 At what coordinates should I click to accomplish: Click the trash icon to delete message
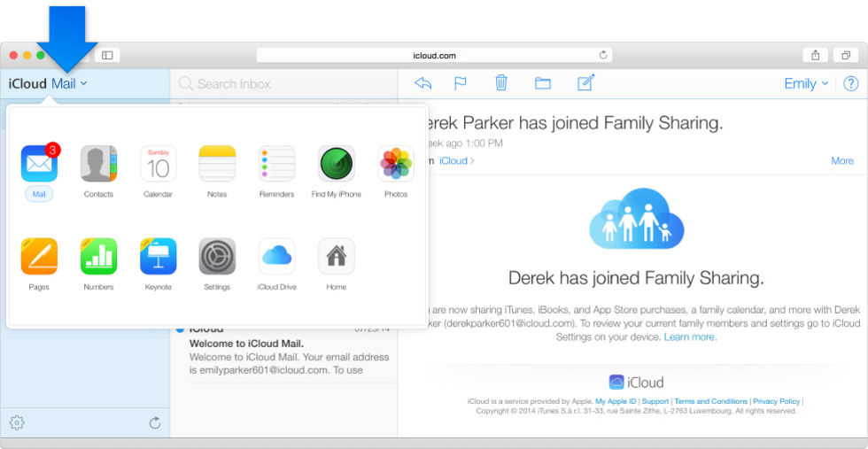coord(501,83)
